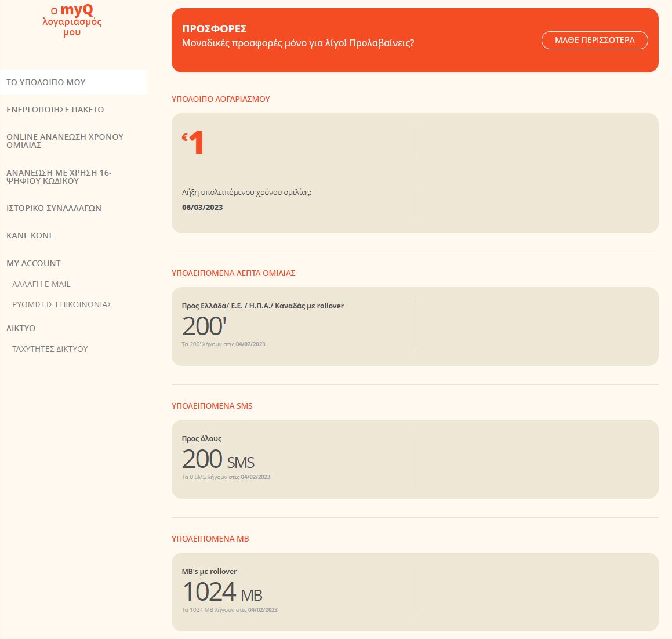The image size is (672, 639).
Task: Click the myQ logo
Action: 72,21
